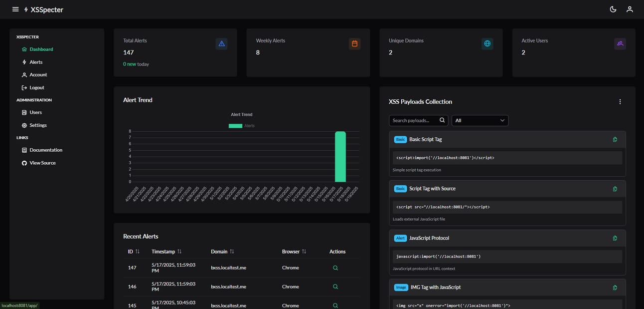View details of alert 146
Screen dimensions: 644x309
(x=335, y=287)
